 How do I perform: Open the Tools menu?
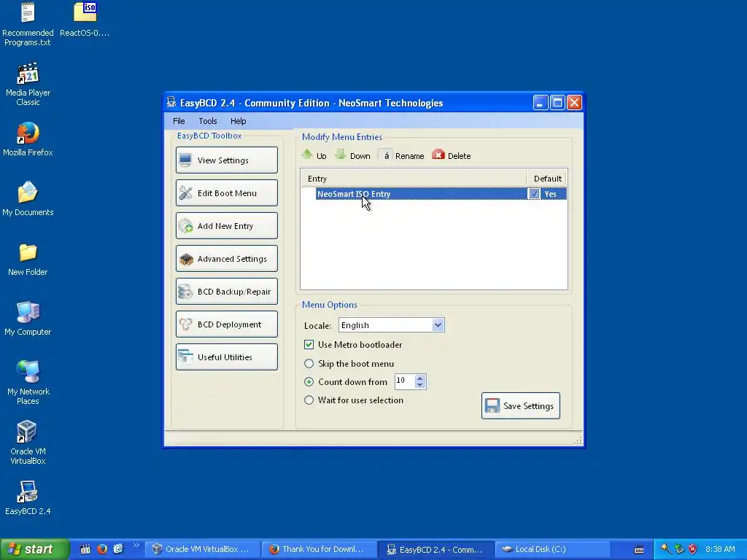208,121
